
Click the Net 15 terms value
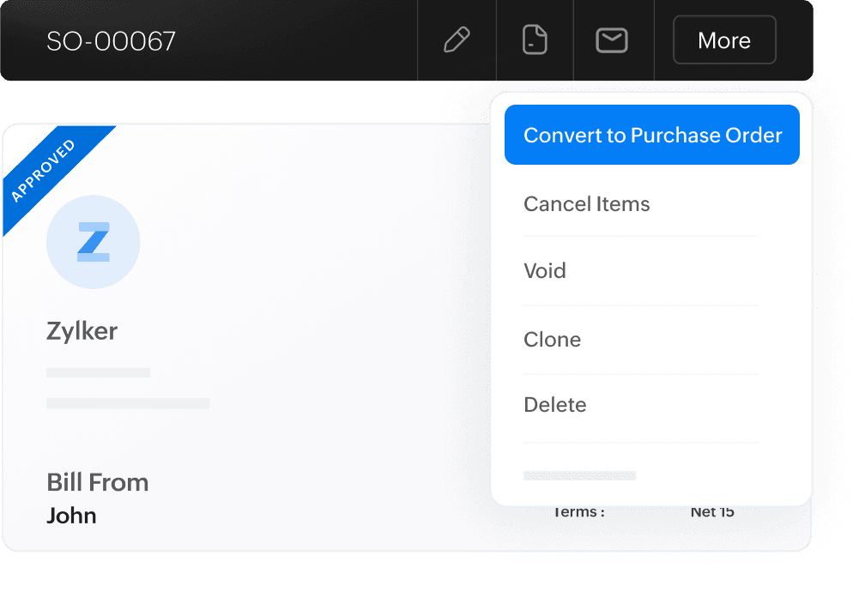[712, 512]
